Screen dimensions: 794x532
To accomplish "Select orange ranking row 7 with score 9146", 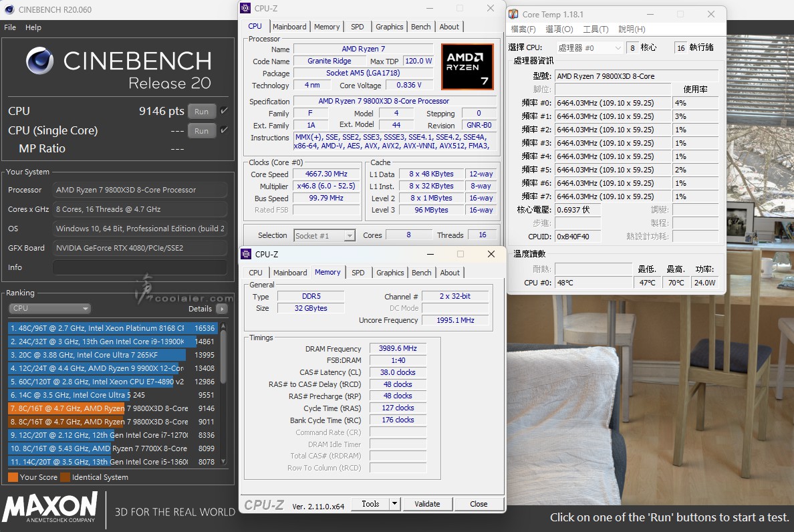I will [x=112, y=408].
